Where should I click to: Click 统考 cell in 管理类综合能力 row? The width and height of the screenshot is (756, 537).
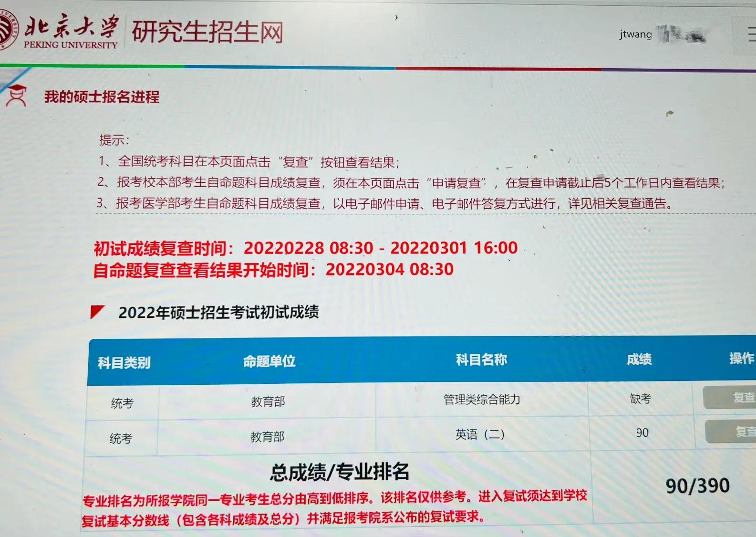[x=122, y=403]
